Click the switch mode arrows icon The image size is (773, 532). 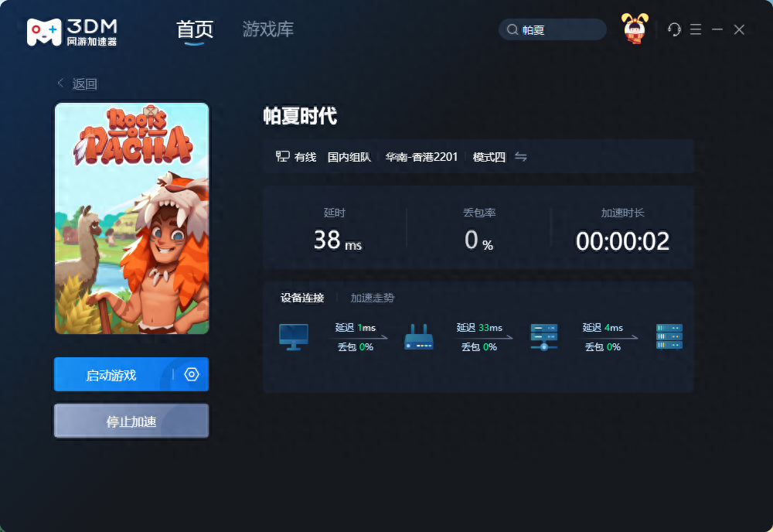[521, 157]
